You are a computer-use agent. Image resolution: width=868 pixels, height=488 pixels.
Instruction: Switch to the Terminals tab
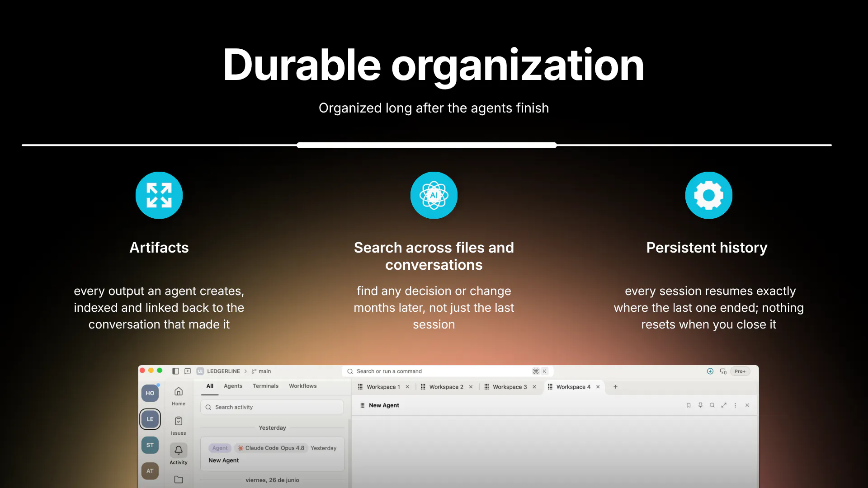point(265,386)
